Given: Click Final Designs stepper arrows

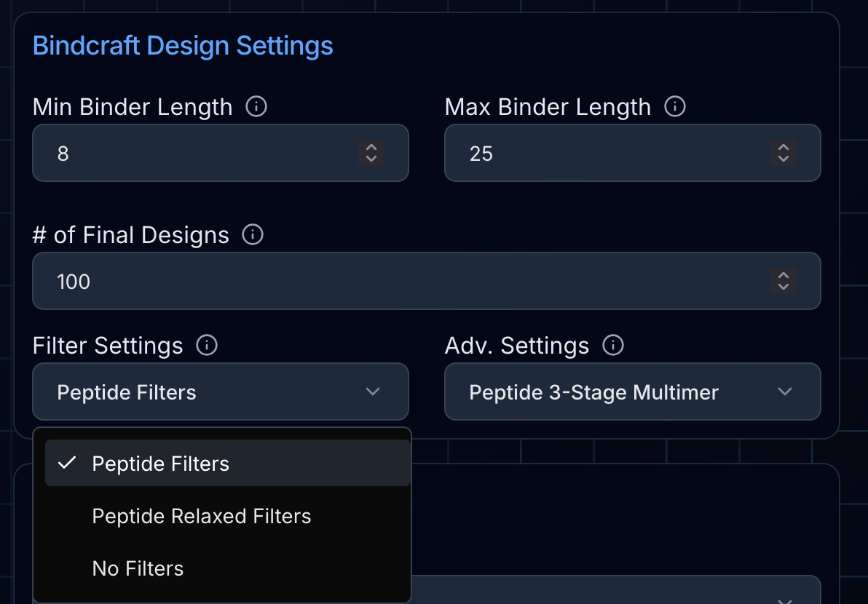Looking at the screenshot, I should 784,281.
